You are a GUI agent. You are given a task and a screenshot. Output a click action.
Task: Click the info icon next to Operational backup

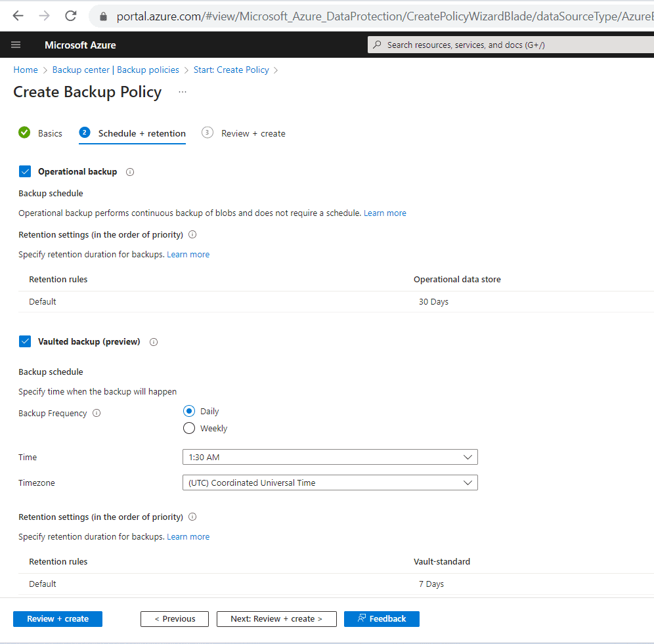pos(130,172)
